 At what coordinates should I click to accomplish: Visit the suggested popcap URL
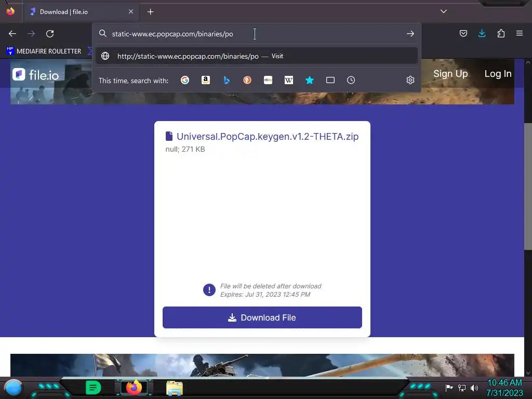[x=257, y=56]
